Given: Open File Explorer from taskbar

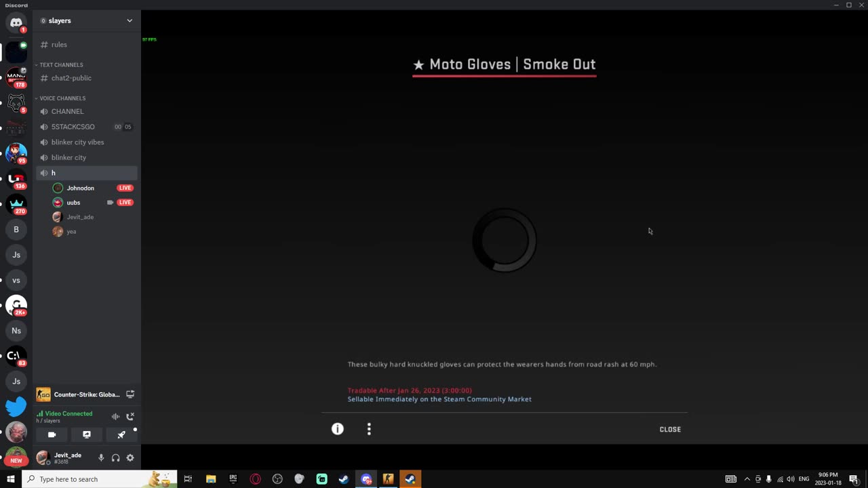Looking at the screenshot, I should point(211,479).
